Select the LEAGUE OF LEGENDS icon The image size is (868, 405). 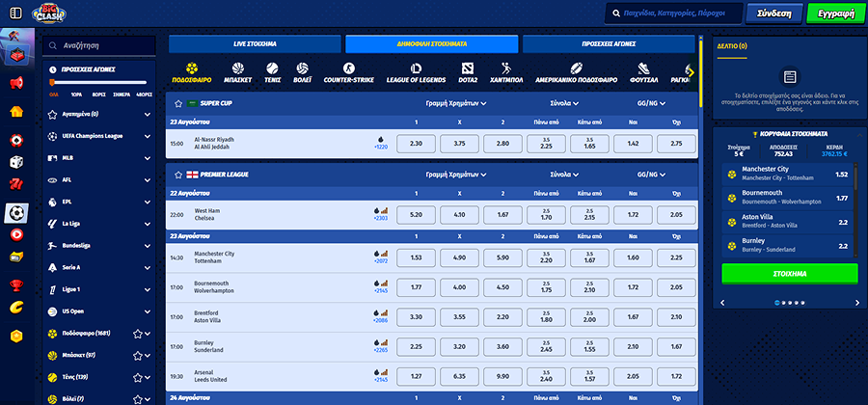(416, 72)
